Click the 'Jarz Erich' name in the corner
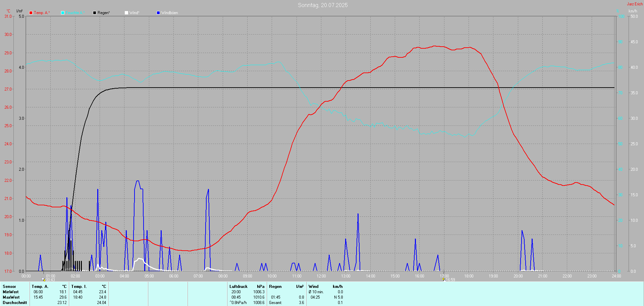This screenshot has height=306, width=644. (x=635, y=4)
